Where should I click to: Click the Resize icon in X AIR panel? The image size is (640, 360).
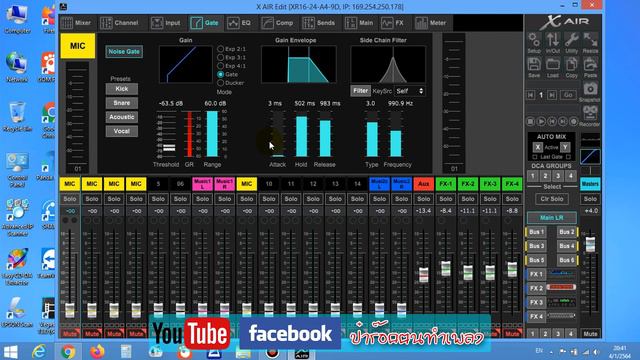tap(590, 43)
